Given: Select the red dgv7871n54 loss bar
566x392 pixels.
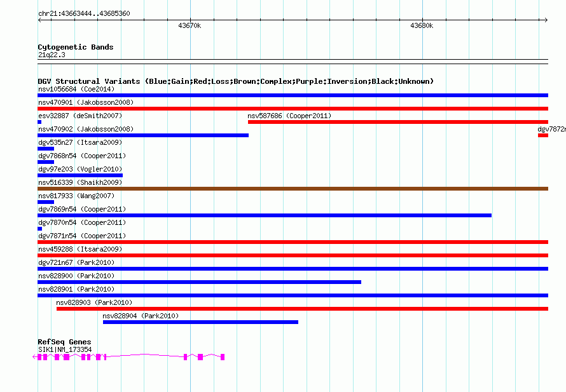Looking at the screenshot, I should click(293, 242).
